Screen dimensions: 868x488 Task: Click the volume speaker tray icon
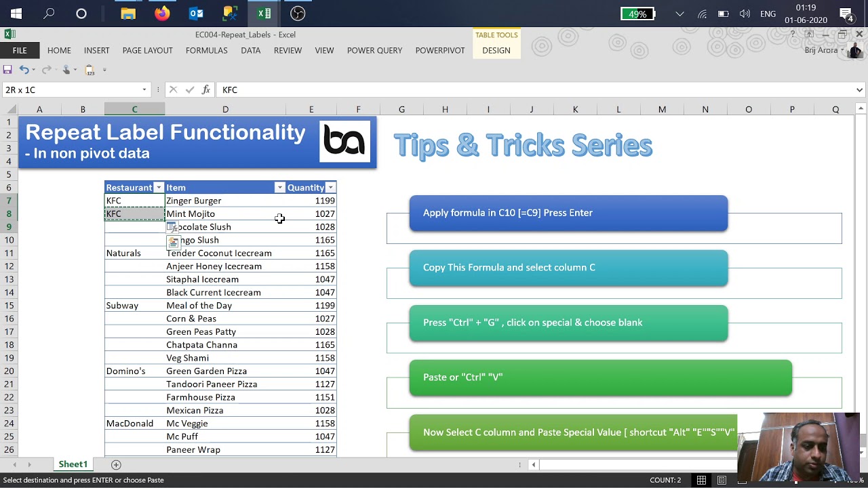tap(745, 14)
